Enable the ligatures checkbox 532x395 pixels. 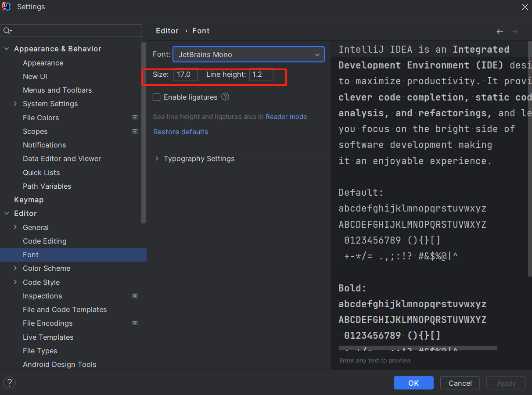156,97
